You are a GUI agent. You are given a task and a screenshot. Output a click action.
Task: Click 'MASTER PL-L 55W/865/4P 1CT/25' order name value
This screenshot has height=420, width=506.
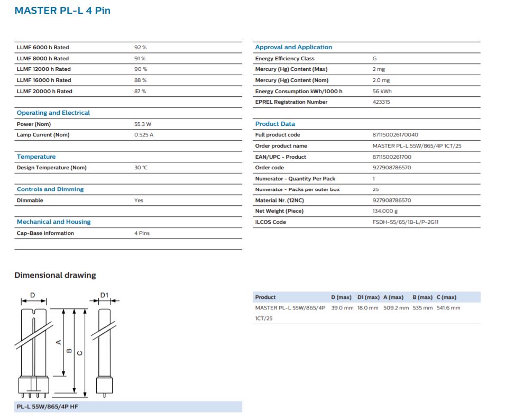click(x=417, y=146)
